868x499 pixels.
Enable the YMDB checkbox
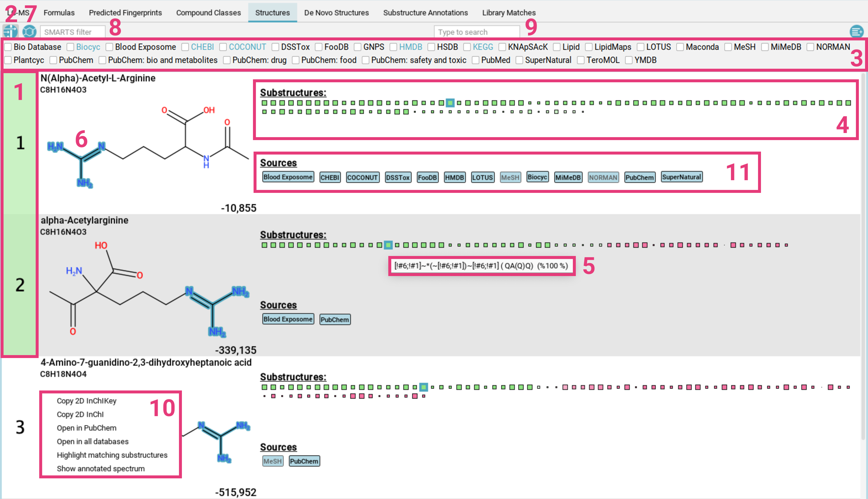pyautogui.click(x=629, y=60)
